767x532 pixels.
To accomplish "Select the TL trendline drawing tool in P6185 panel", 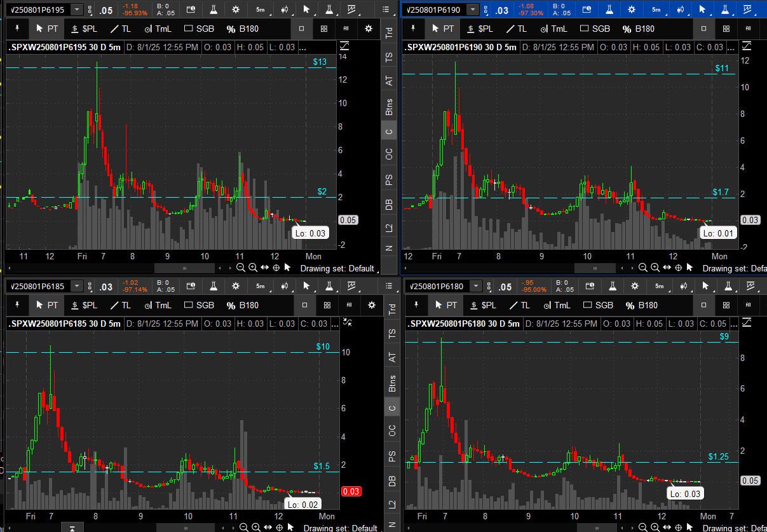I will pos(120,305).
